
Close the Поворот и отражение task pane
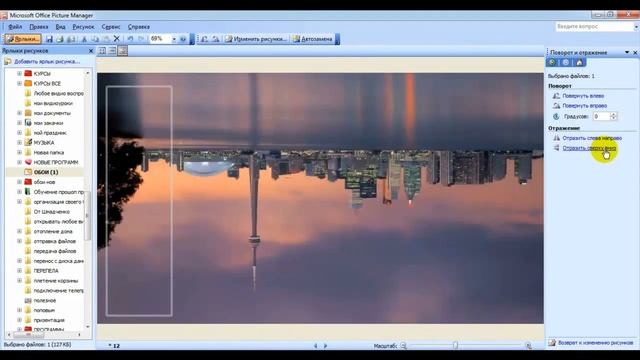635,52
